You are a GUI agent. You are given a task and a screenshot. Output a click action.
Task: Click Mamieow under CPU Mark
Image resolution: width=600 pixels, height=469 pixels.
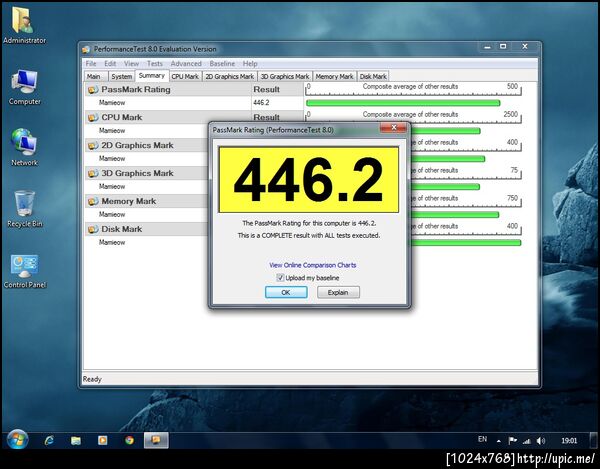pos(112,130)
